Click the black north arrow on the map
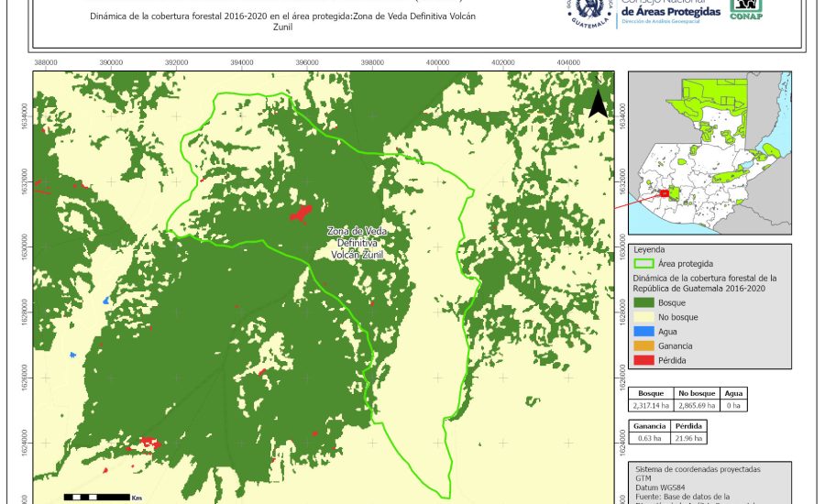This screenshot has width=825, height=504. (x=598, y=104)
